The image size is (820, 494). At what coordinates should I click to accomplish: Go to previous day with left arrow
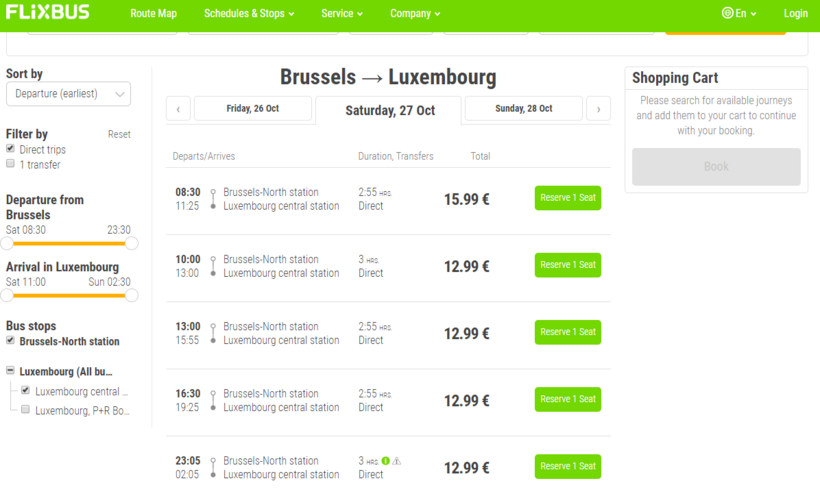click(x=178, y=109)
